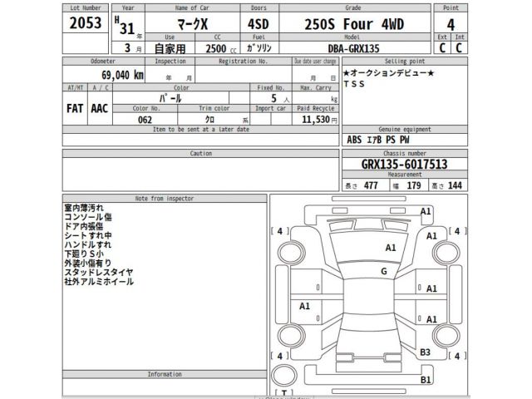Click inspector note 外装小傷有り
The image size is (532, 399).
[x=88, y=263]
